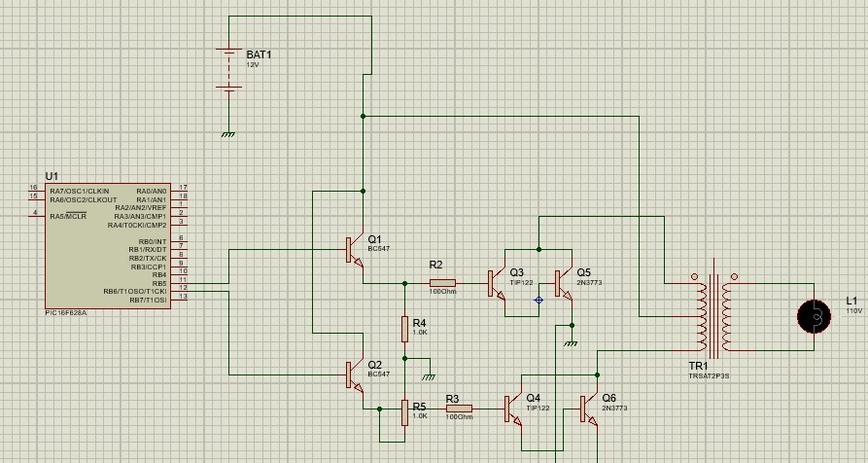Select the Q1 BC547 transistor symbol
Image resolution: width=868 pixels, height=463 pixels.
tap(355, 250)
